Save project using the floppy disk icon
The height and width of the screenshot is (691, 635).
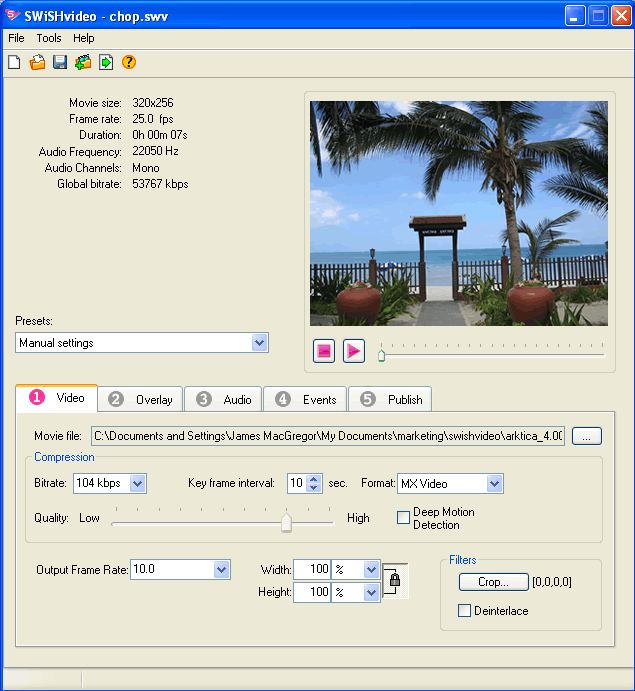tap(60, 62)
